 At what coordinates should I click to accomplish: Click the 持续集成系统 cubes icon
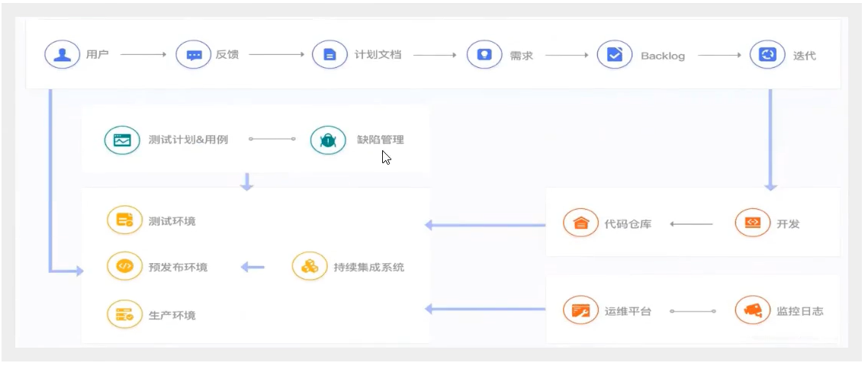[310, 267]
